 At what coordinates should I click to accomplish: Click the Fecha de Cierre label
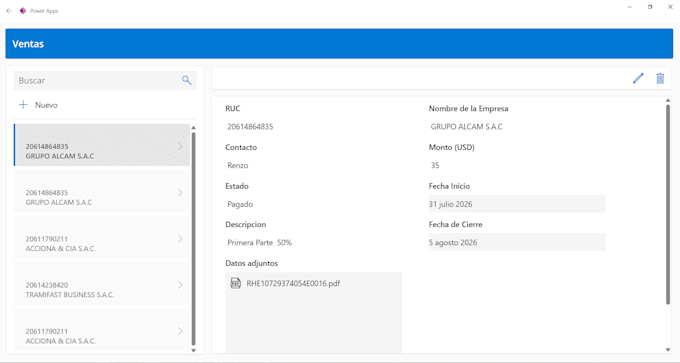coord(455,224)
